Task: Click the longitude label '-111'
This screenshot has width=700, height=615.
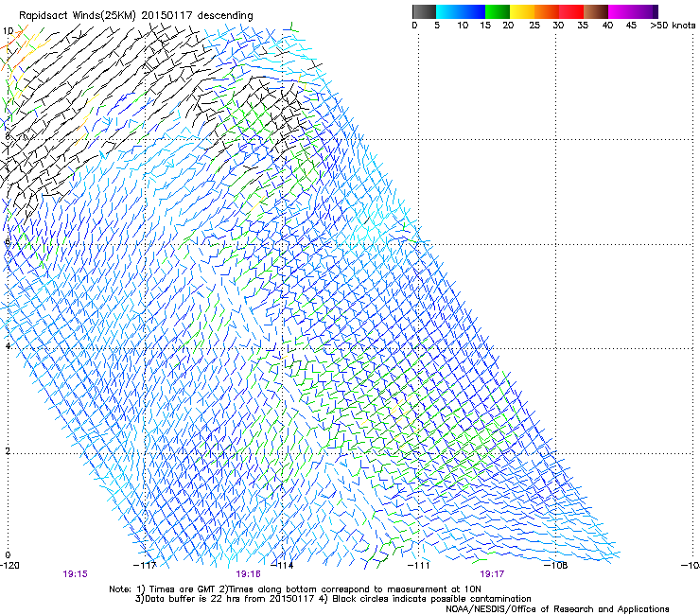Action: point(419,566)
